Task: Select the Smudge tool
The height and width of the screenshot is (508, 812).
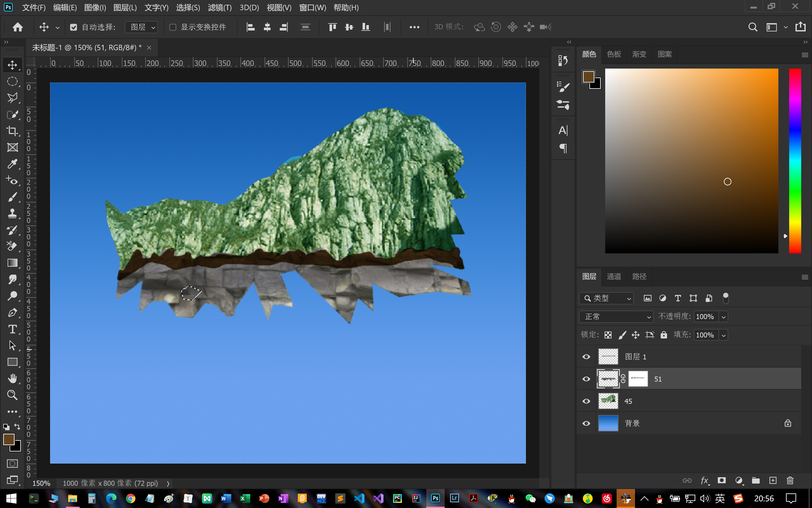Action: point(12,279)
